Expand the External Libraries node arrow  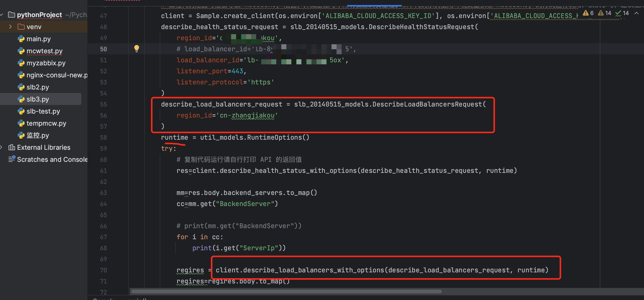coord(2,147)
